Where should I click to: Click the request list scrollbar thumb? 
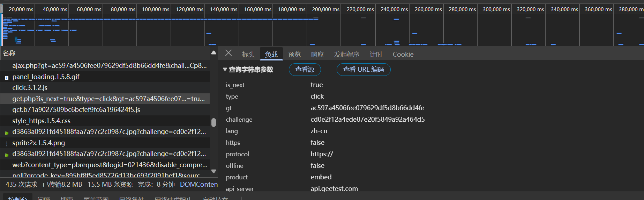click(x=214, y=122)
